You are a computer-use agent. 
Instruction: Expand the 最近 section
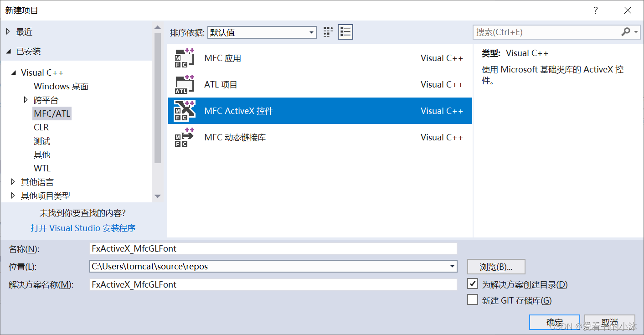8,31
